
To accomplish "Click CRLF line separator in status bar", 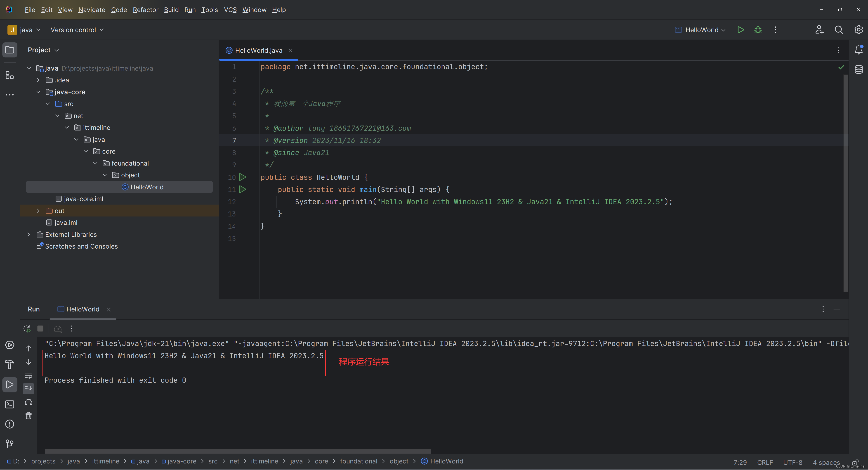I will [765, 462].
